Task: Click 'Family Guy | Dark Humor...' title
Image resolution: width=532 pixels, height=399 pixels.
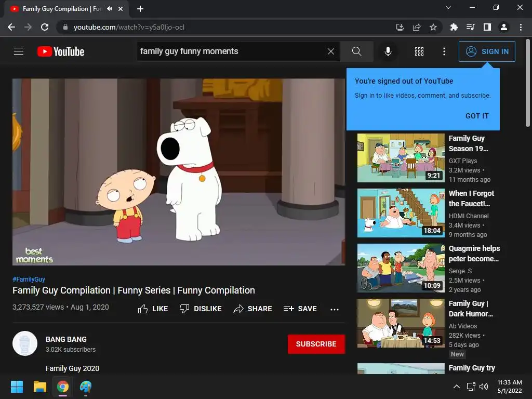Action: [471, 309]
